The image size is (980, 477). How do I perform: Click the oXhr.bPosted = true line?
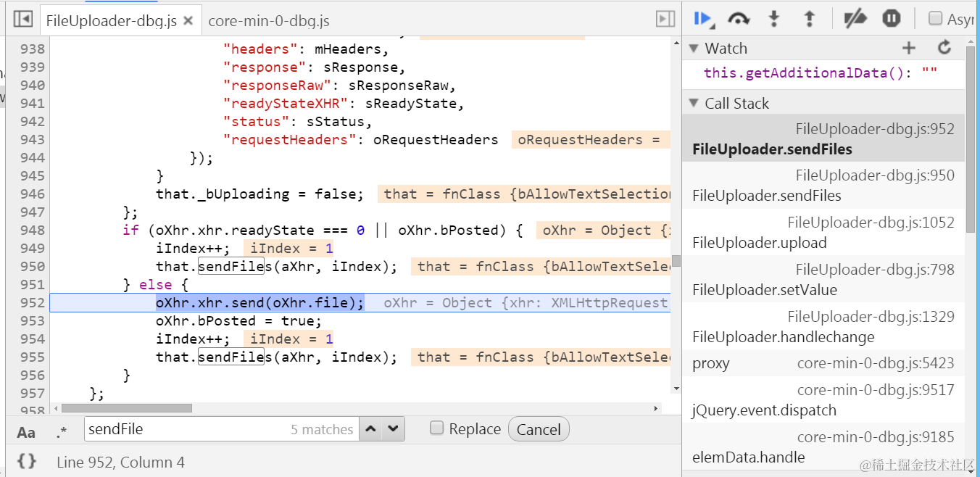click(x=238, y=320)
